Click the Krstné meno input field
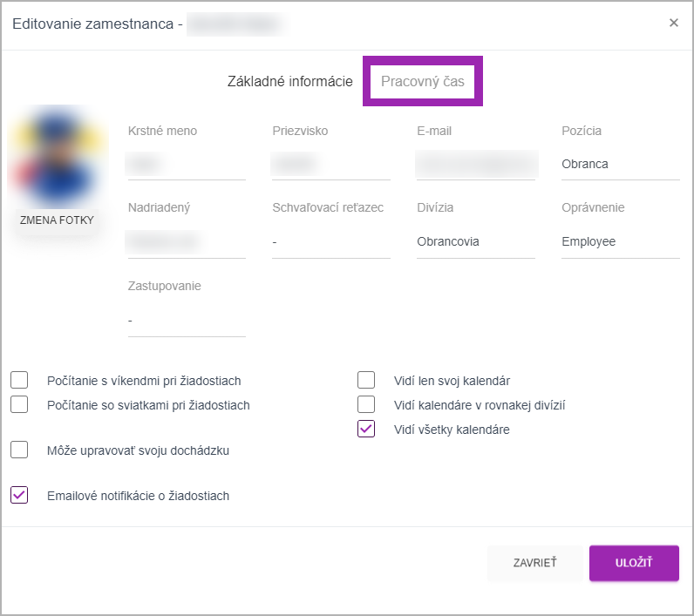694x616 pixels. click(187, 164)
